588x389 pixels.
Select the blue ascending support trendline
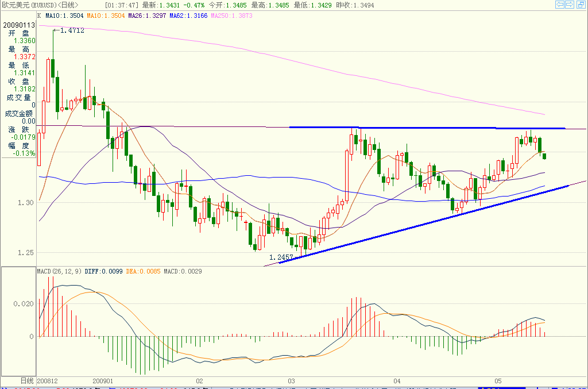424,224
